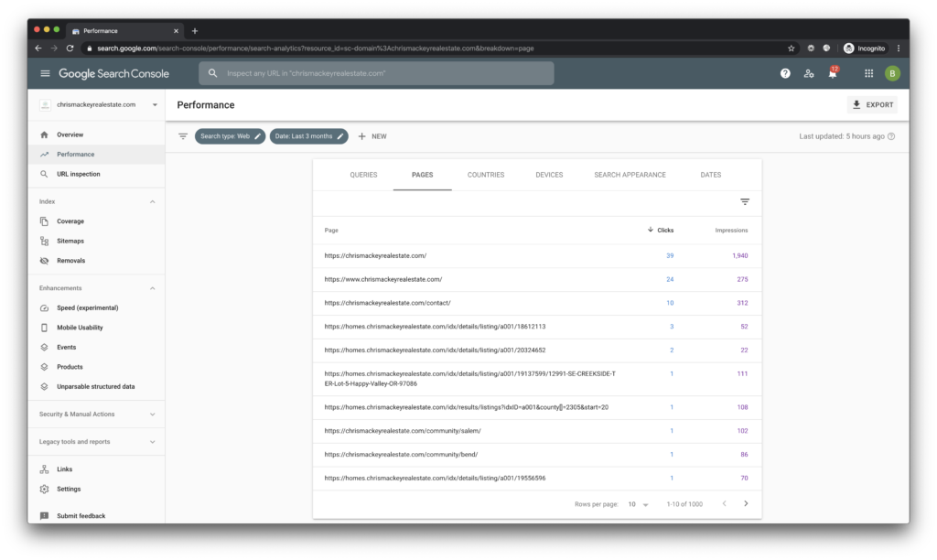
Task: Select the community/salem/ page row
Action: (x=537, y=431)
